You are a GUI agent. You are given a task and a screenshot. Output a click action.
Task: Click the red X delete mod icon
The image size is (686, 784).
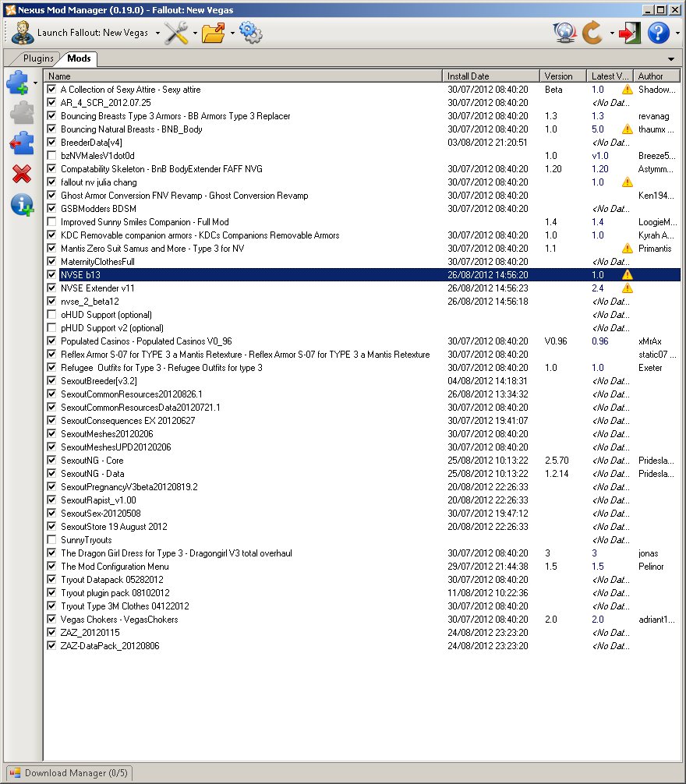click(21, 175)
